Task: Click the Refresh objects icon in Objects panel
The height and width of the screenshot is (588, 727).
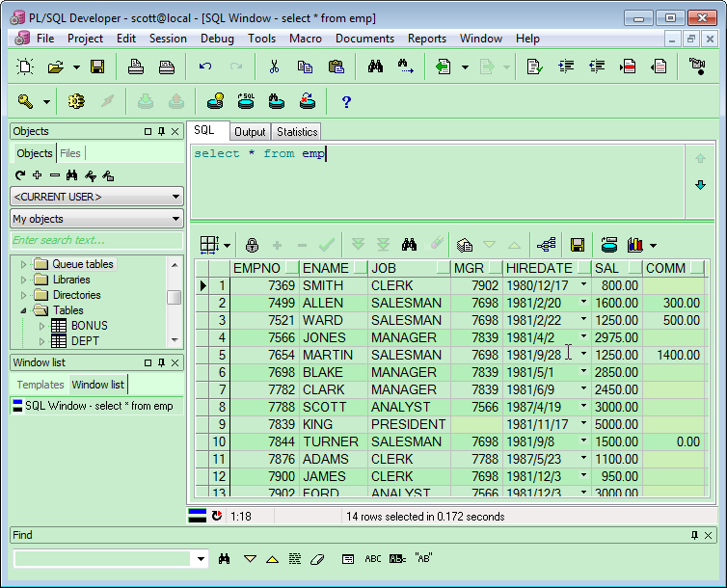Action: [20, 175]
